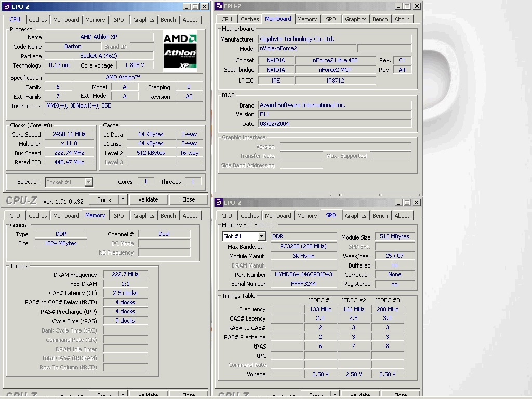Screen dimensions: 532x399
Task: Click the Cycle Time (tRAS) value 9 clocks
Action: coord(125,321)
